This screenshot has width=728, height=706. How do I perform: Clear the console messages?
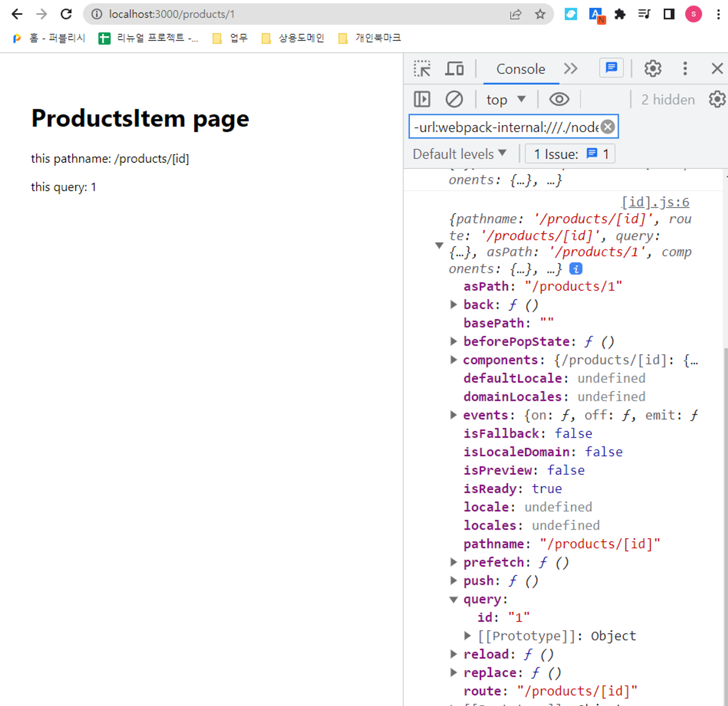454,99
